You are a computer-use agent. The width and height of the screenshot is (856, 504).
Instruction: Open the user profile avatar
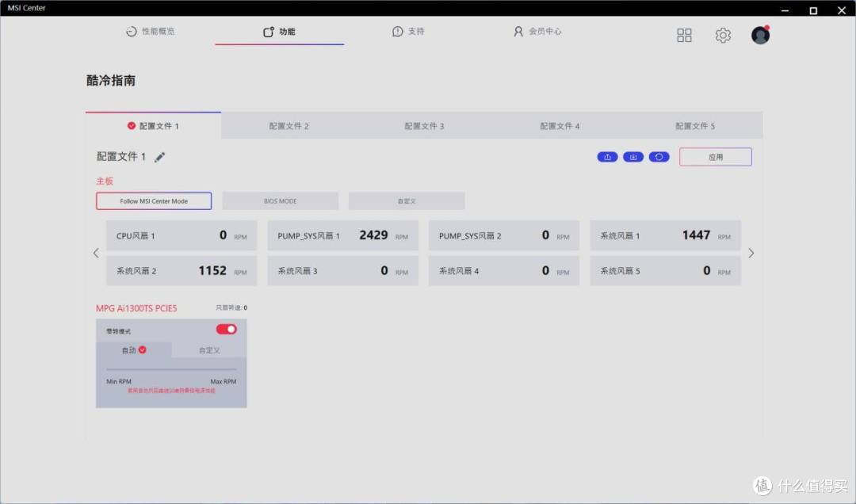(760, 35)
